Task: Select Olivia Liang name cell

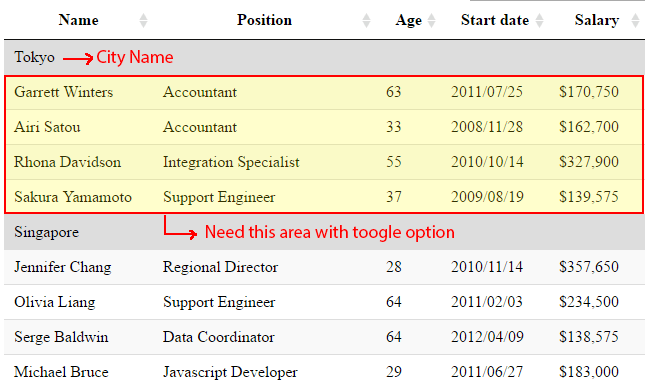Action: (x=55, y=302)
